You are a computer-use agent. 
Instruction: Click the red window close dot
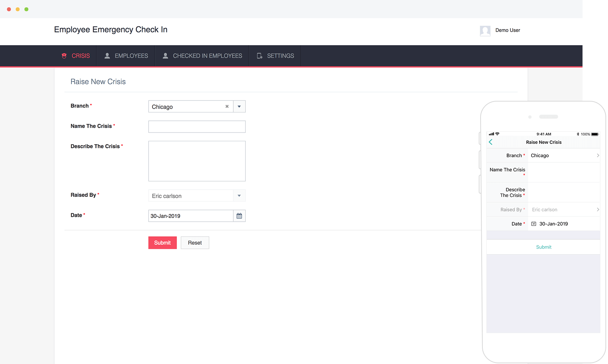[9, 9]
